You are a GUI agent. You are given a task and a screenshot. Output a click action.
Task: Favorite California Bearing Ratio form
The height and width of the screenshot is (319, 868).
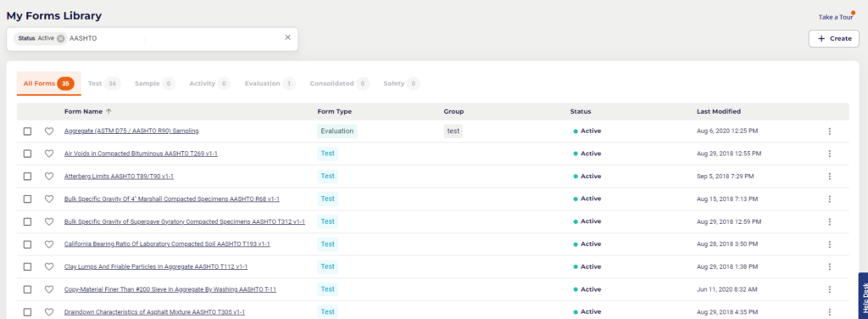pyautogui.click(x=48, y=243)
